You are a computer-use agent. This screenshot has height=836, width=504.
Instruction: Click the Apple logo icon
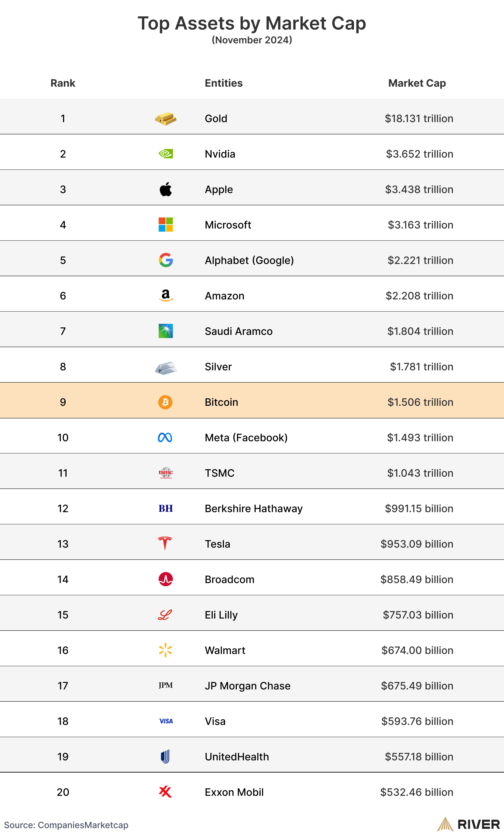click(166, 189)
